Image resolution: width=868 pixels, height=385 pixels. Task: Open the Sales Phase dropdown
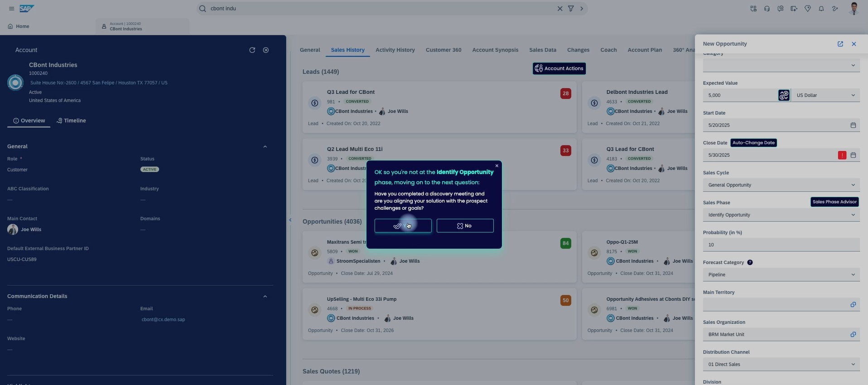[781, 215]
